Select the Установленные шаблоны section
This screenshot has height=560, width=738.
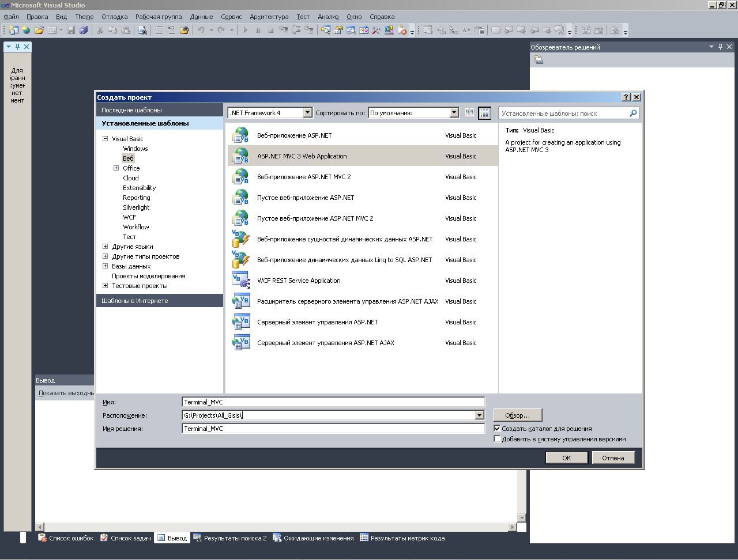click(160, 123)
